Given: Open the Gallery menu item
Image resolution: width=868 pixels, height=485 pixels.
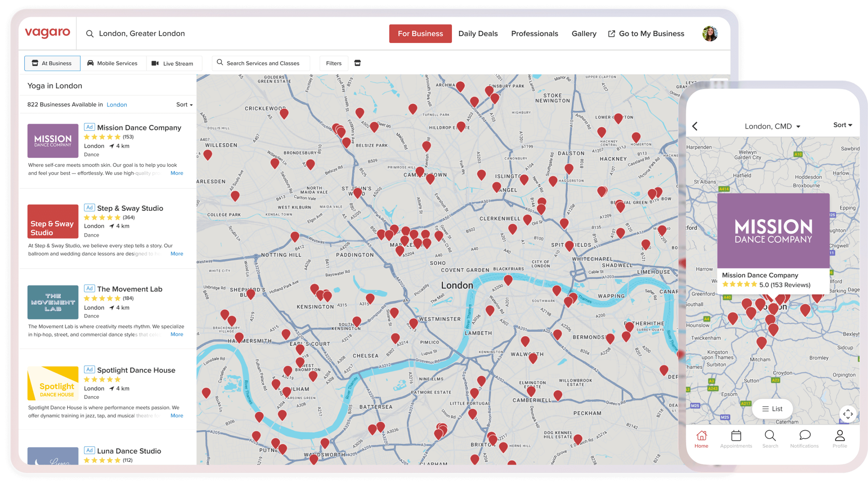Looking at the screenshot, I should [x=584, y=34].
